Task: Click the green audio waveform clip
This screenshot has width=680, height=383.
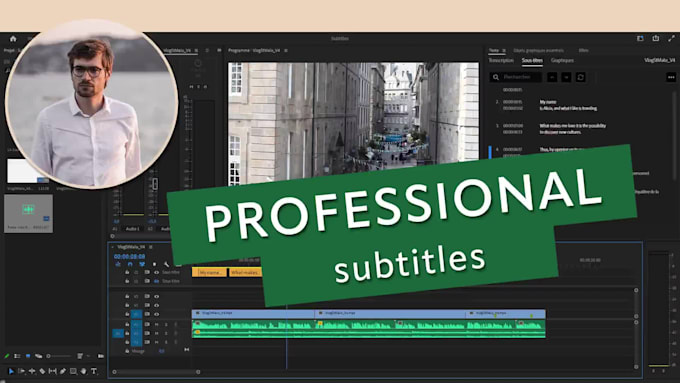Action: [369, 329]
